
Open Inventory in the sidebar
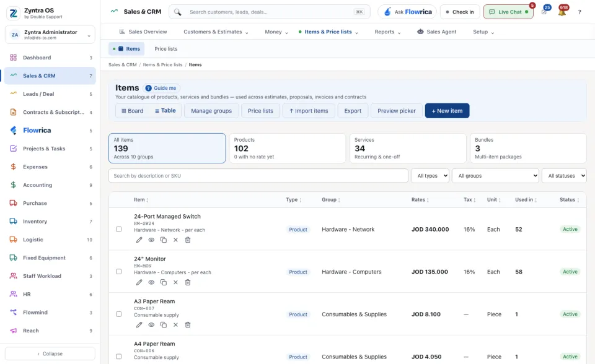[x=50, y=222]
